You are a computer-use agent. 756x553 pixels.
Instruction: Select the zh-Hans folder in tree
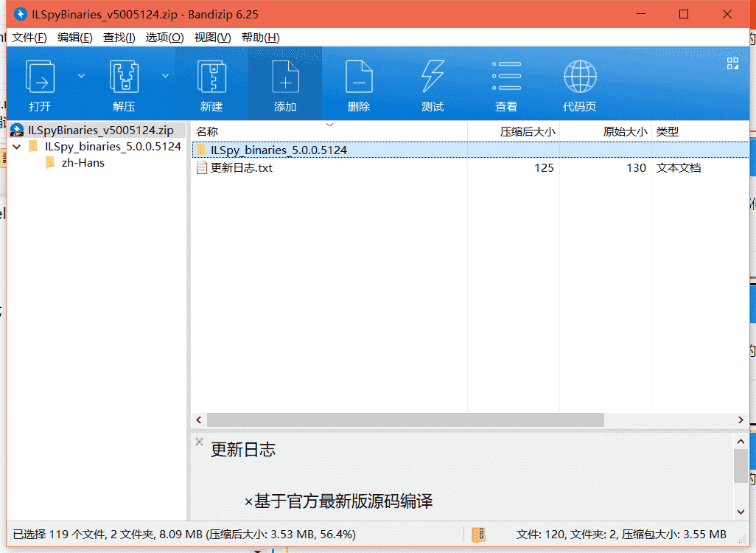click(83, 163)
